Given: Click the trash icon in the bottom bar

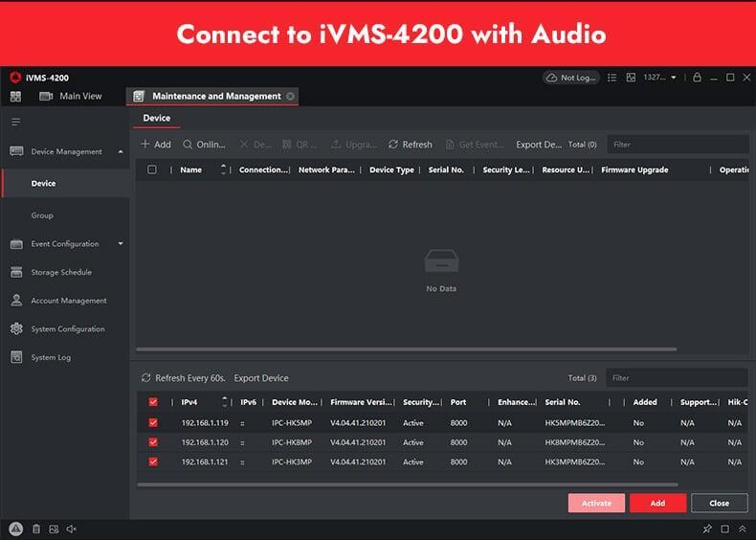Looking at the screenshot, I should click(36, 529).
